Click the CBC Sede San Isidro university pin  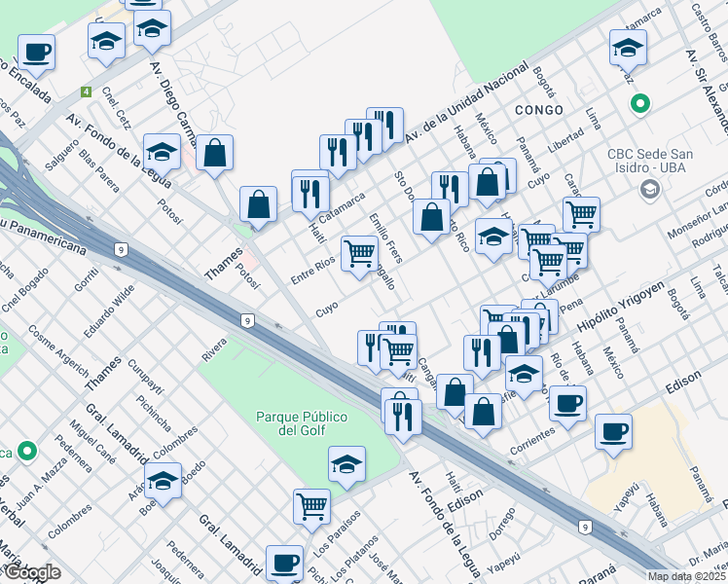point(650,190)
